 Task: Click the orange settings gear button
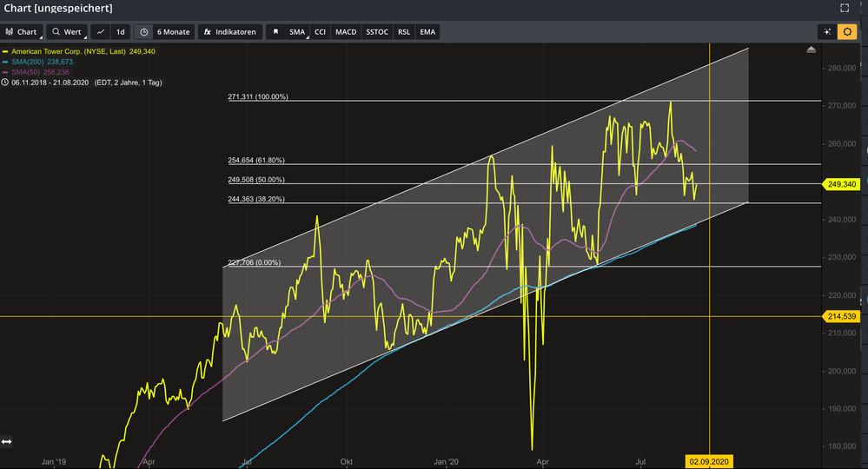[x=847, y=32]
